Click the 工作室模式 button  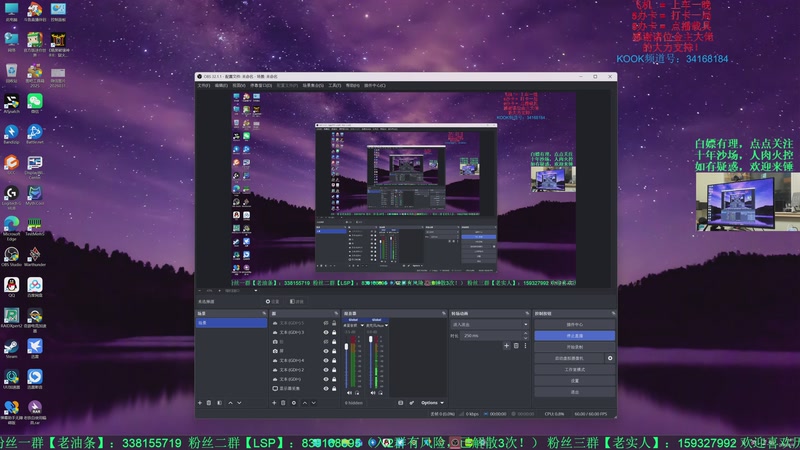[574, 369]
